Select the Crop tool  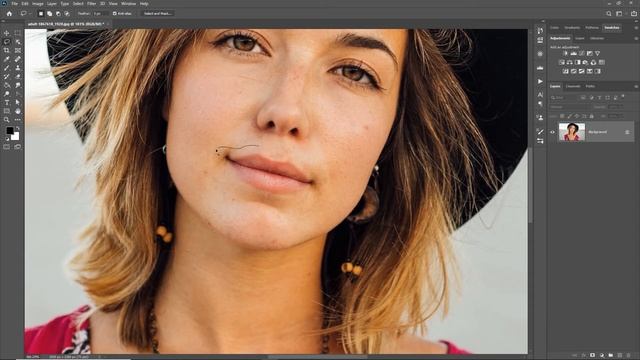[7, 51]
